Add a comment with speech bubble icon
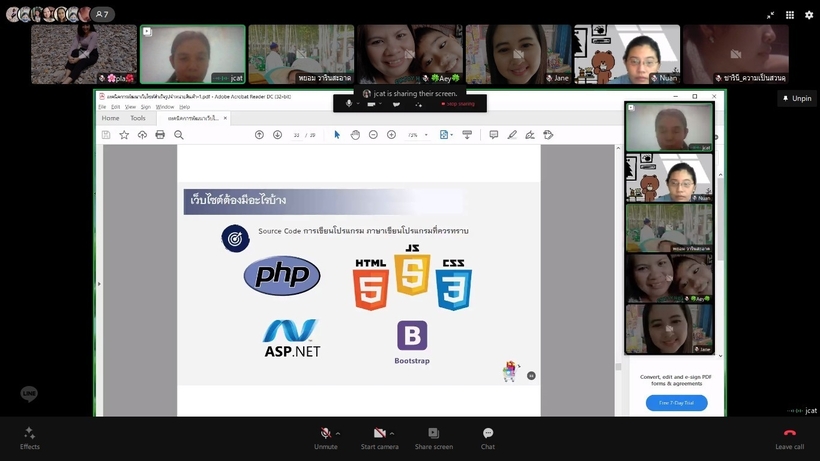The height and width of the screenshot is (461, 820). [494, 135]
